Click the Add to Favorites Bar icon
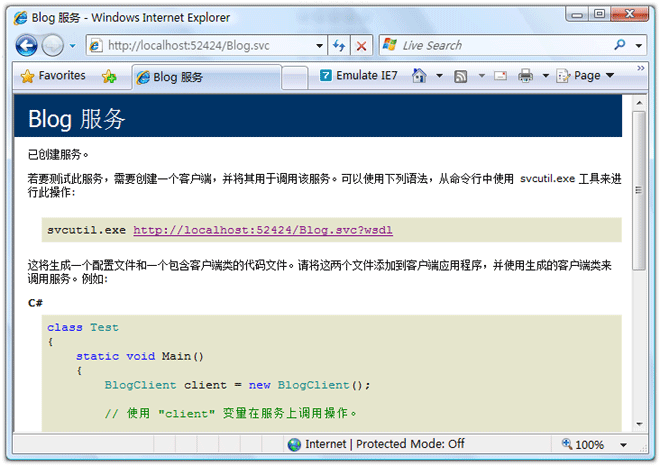Screen dimensions: 660x465 [x=109, y=77]
